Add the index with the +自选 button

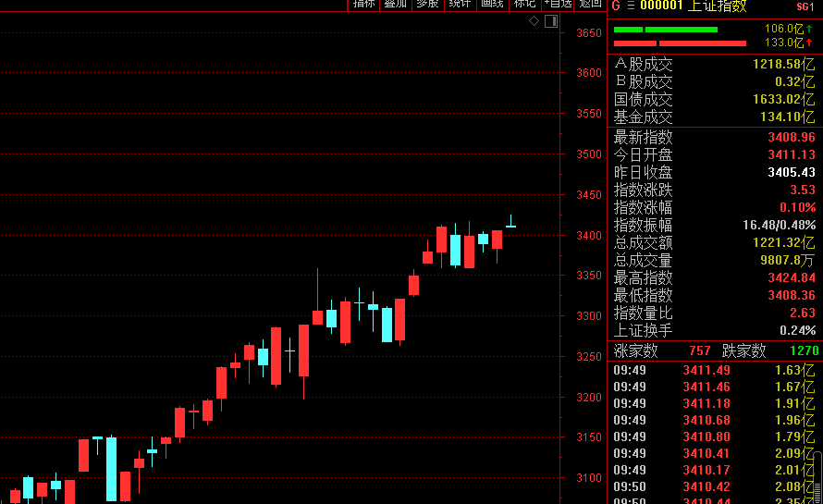point(559,4)
